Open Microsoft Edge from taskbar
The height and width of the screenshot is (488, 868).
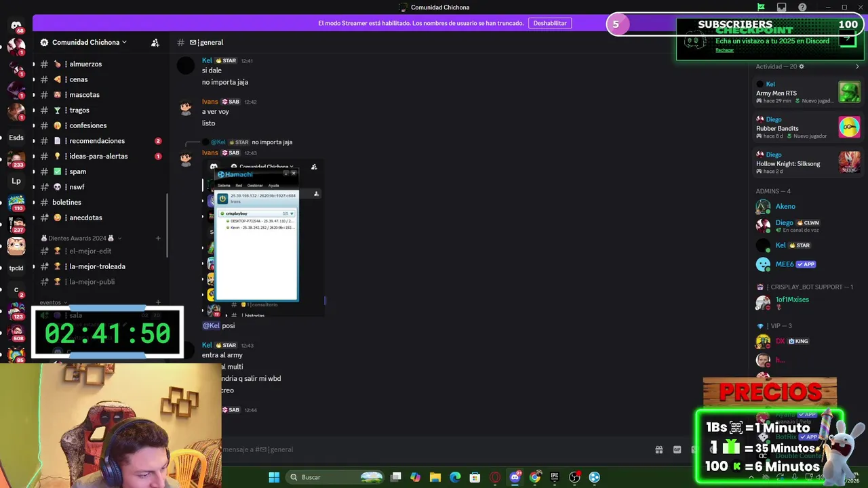[455, 477]
